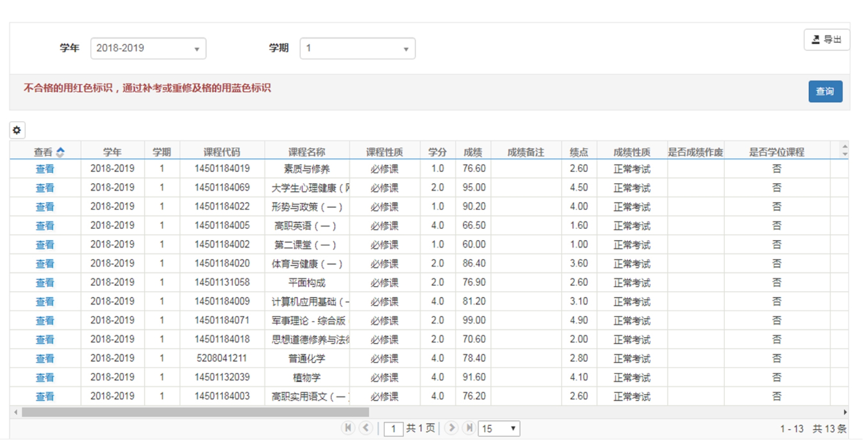Viewport: 868px width, 443px height.
Task: Open 查看 link for 素质与修养 row
Action: tap(45, 169)
